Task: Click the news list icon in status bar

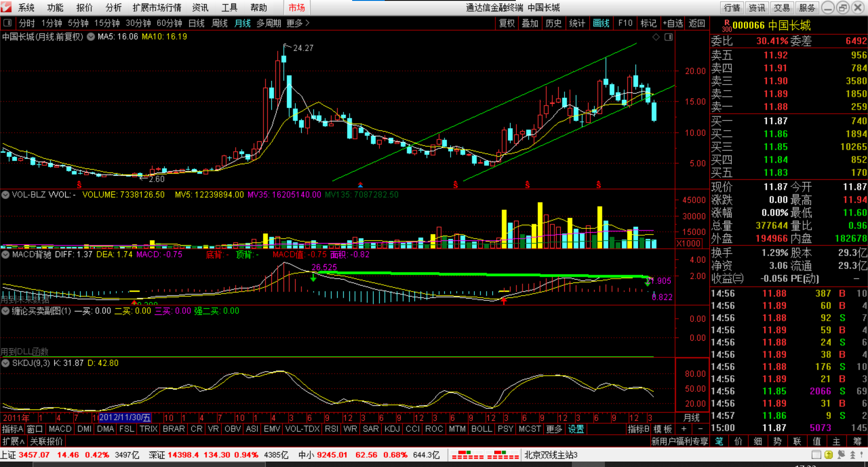Action: 816,455
